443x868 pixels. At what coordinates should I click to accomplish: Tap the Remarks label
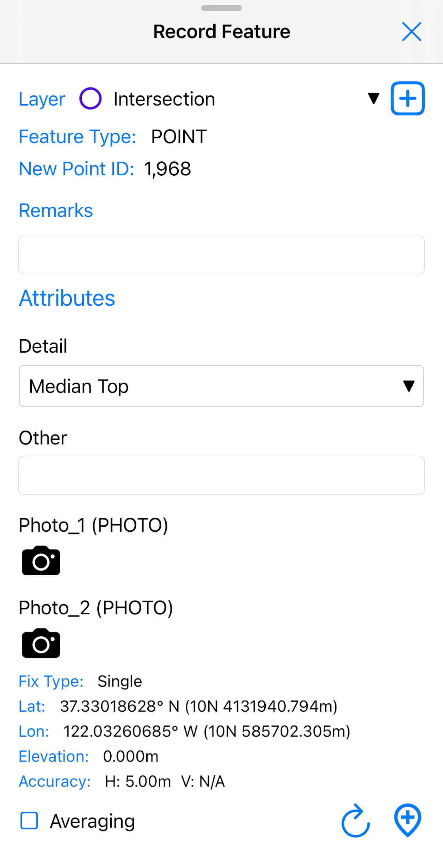click(56, 210)
